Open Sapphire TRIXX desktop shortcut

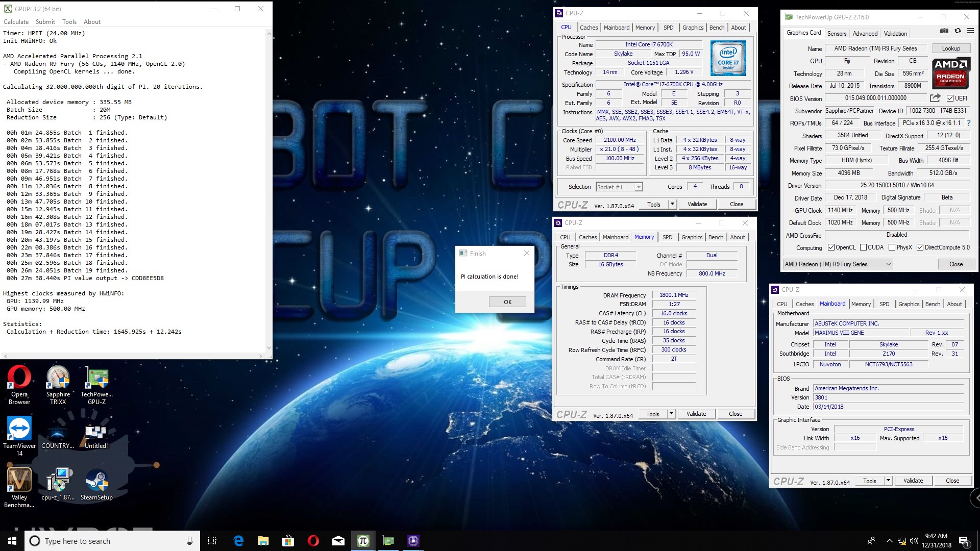(58, 385)
